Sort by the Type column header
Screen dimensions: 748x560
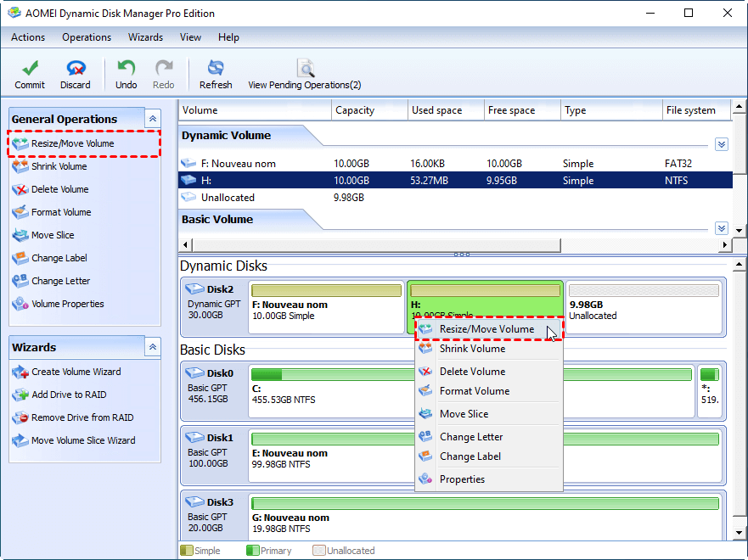(611, 110)
